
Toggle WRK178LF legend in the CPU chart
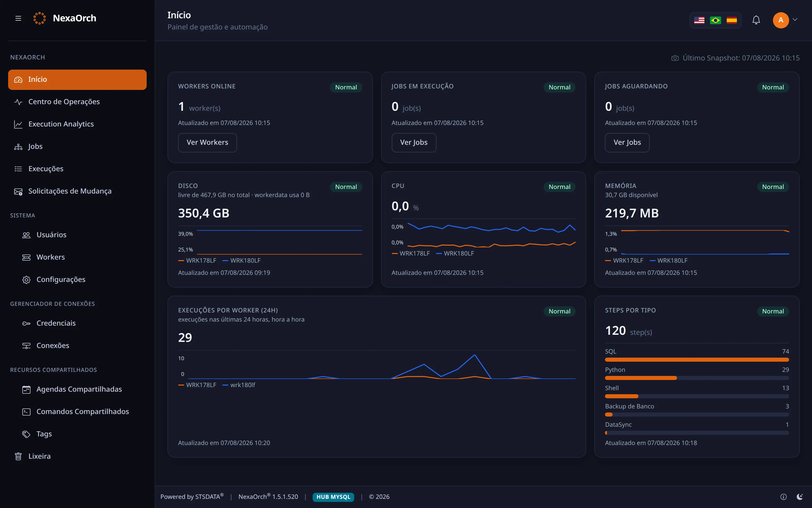point(411,253)
